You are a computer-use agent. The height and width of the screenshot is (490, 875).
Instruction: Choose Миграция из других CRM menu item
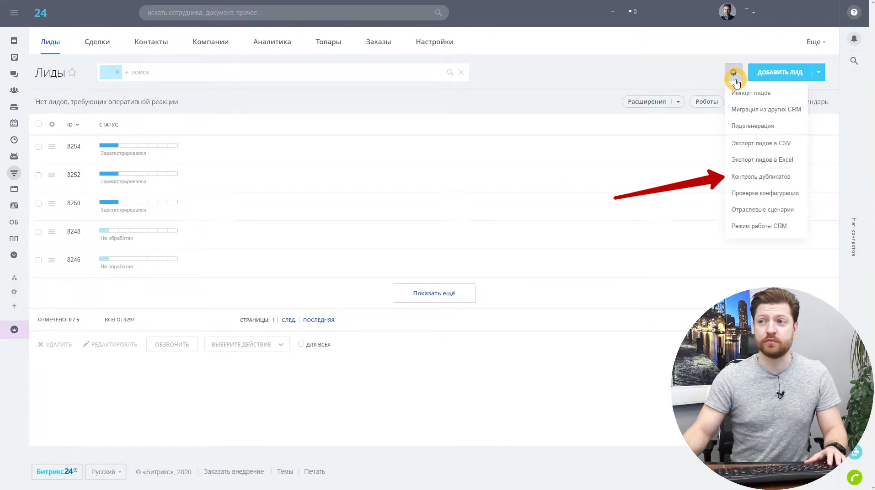click(766, 109)
